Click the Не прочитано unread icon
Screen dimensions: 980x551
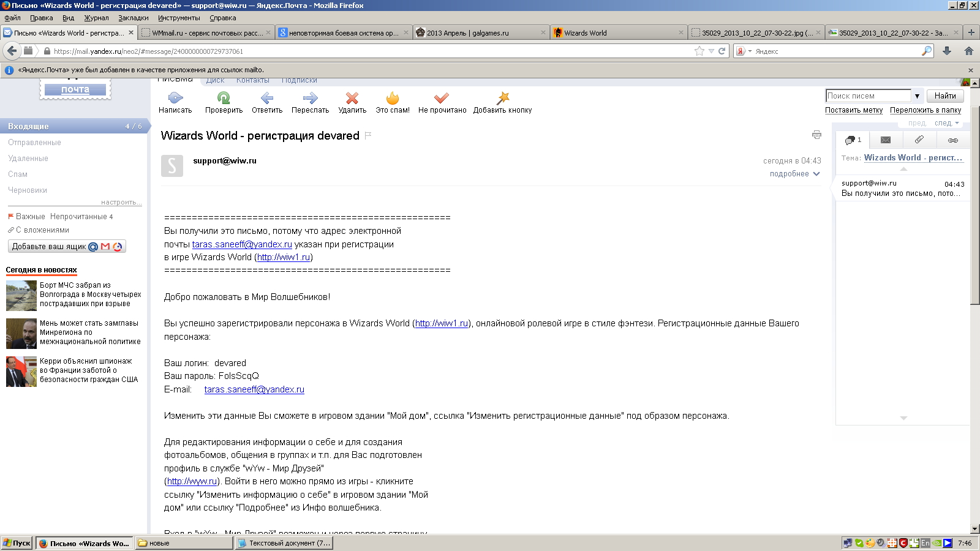(x=442, y=97)
